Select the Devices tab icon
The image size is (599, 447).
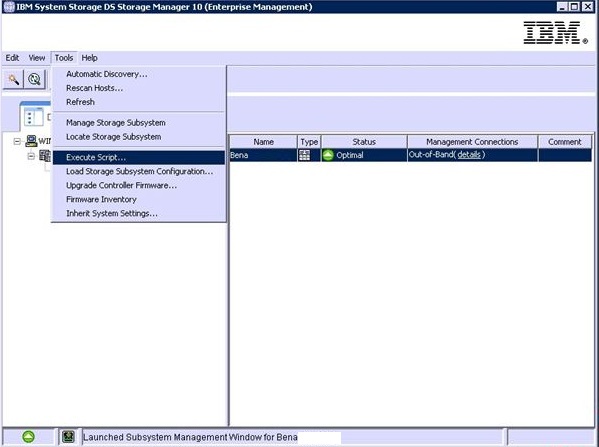point(34,117)
